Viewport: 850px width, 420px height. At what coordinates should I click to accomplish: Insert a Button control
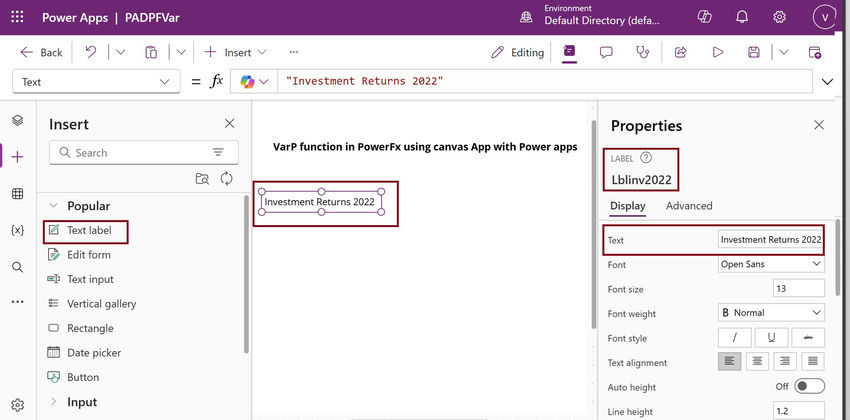[73, 377]
